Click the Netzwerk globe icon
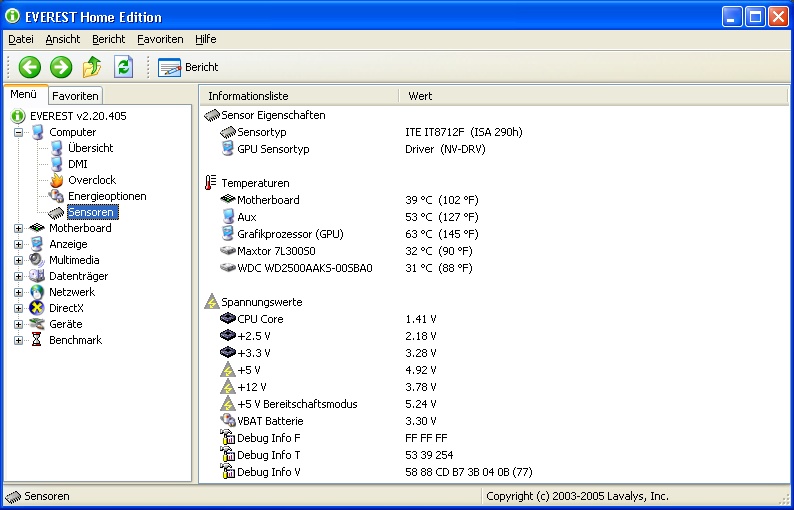Image resolution: width=794 pixels, height=510 pixels. point(37,292)
